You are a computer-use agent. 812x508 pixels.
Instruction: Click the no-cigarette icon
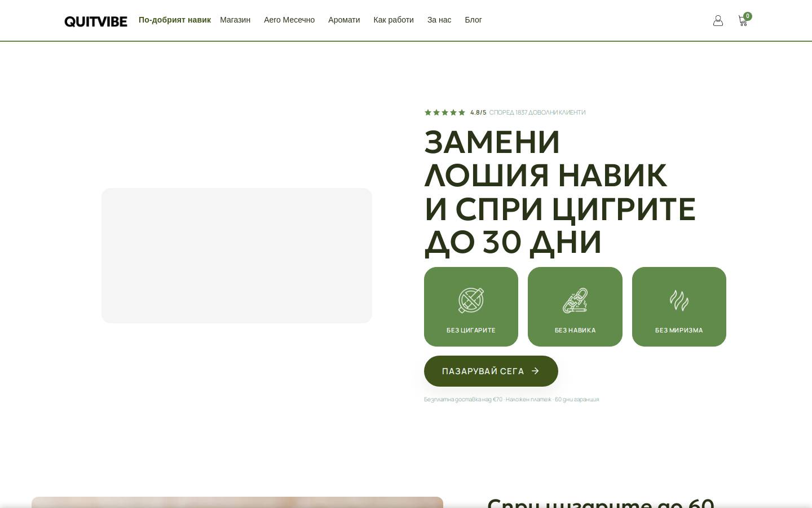(x=471, y=300)
